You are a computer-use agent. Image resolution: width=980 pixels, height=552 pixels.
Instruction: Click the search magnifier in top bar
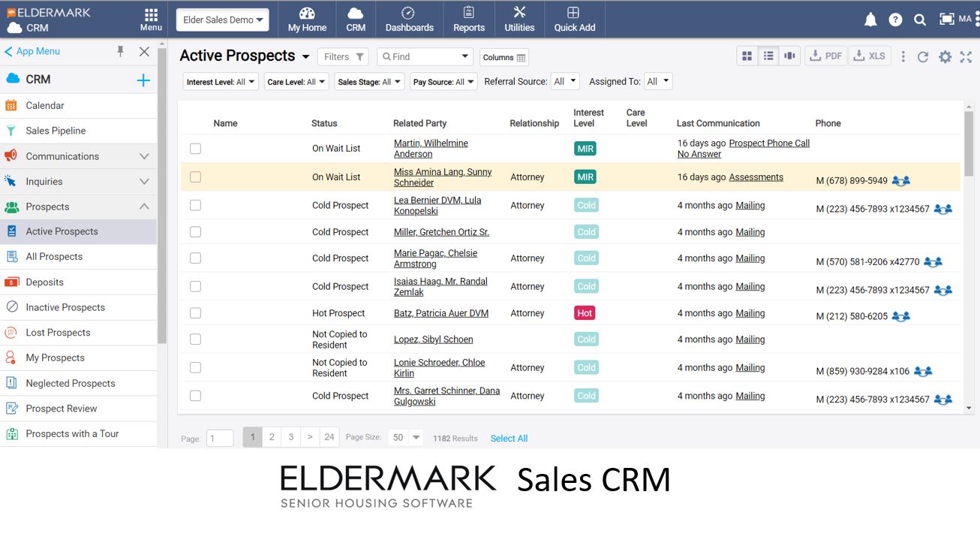coord(920,20)
